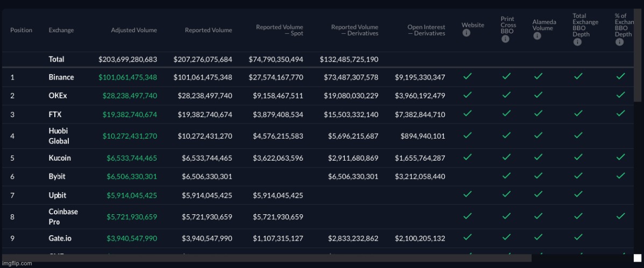Click Binance's Total Exchange BBO Depth checkmark
This screenshot has height=268, width=644.
(578, 76)
